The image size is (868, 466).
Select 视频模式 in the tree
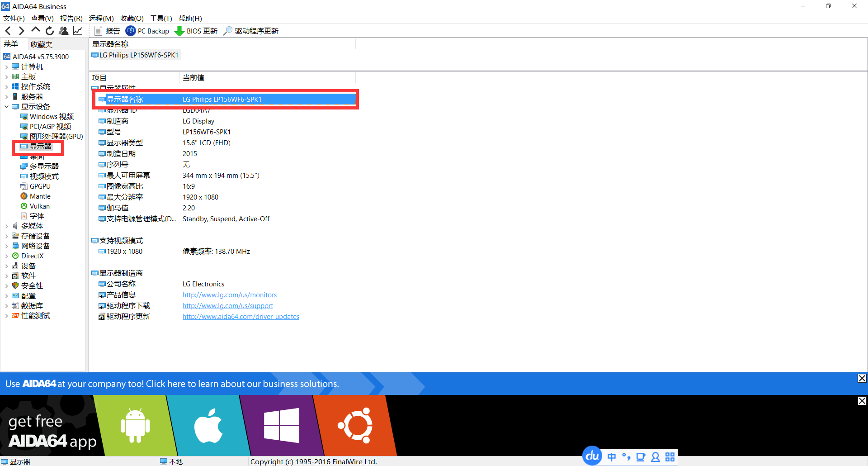[x=40, y=176]
